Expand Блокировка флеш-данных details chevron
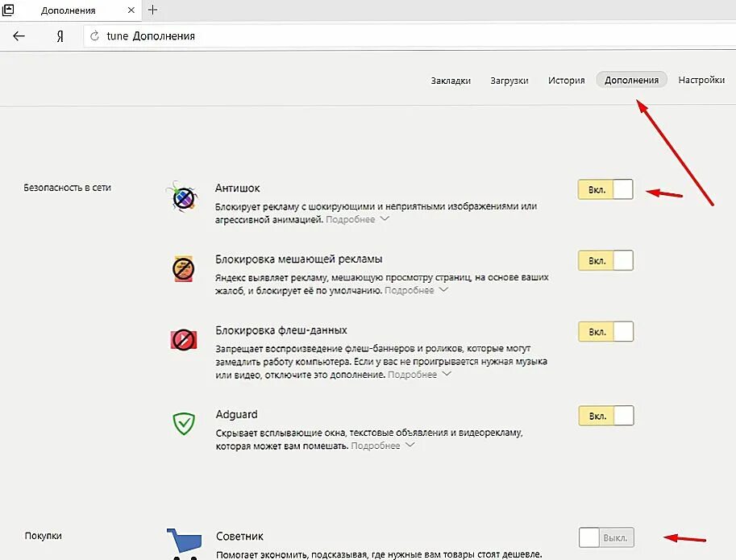The image size is (736, 560). coord(447,374)
